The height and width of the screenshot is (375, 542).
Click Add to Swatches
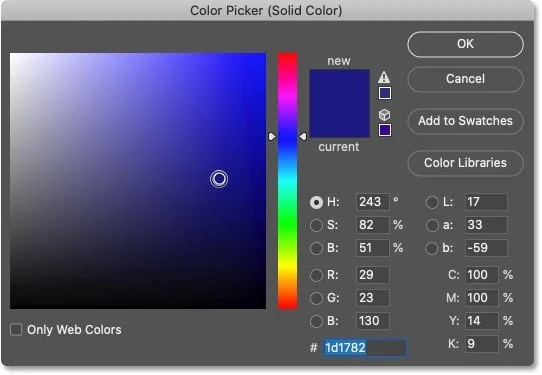point(465,121)
